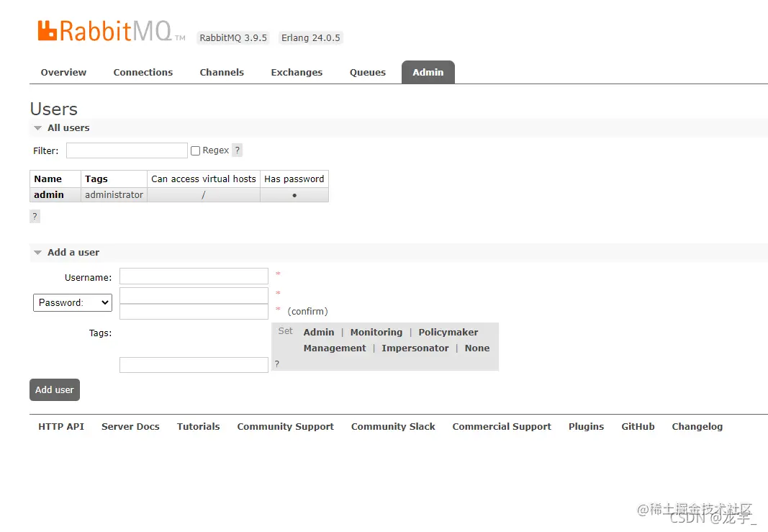This screenshot has height=532, width=768.
Task: Switch to the Channels tab
Action: tap(222, 73)
